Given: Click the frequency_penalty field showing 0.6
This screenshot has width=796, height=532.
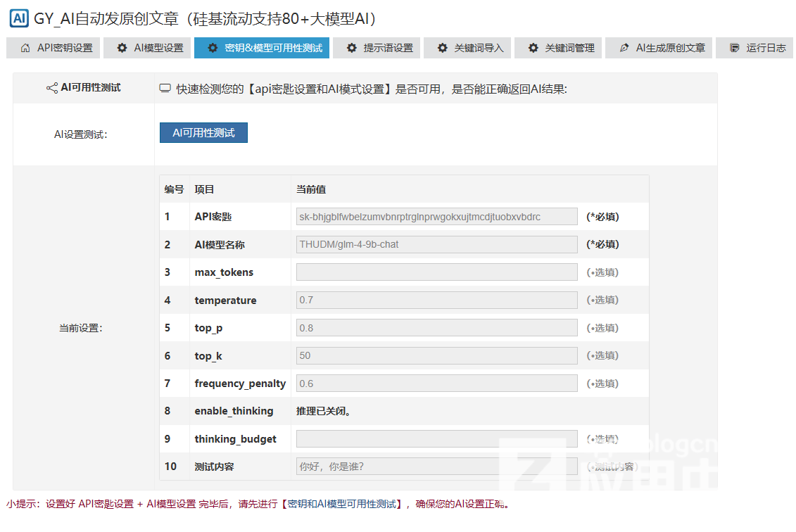Looking at the screenshot, I should click(436, 384).
